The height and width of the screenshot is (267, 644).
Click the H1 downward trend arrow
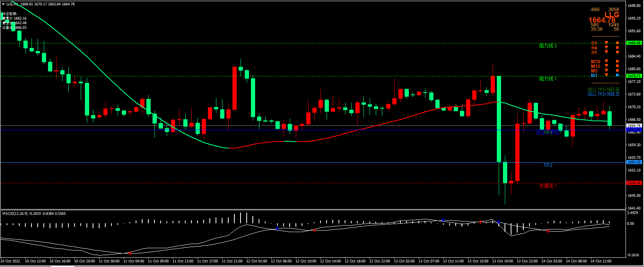(606, 52)
